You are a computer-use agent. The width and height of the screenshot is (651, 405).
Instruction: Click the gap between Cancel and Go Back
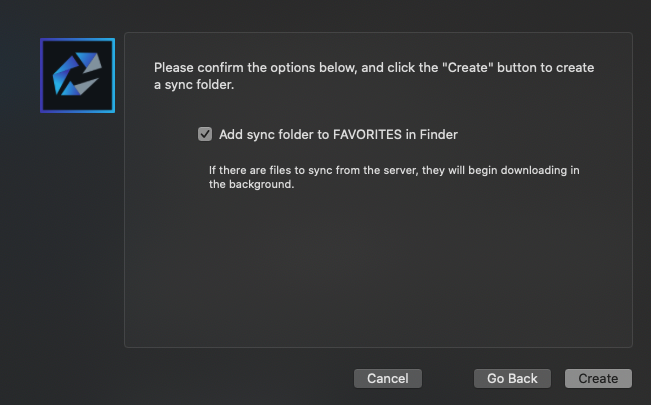[x=448, y=378]
